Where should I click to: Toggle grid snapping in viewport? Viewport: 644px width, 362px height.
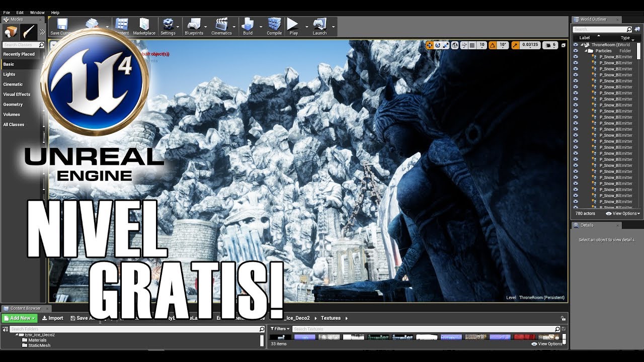(x=472, y=45)
